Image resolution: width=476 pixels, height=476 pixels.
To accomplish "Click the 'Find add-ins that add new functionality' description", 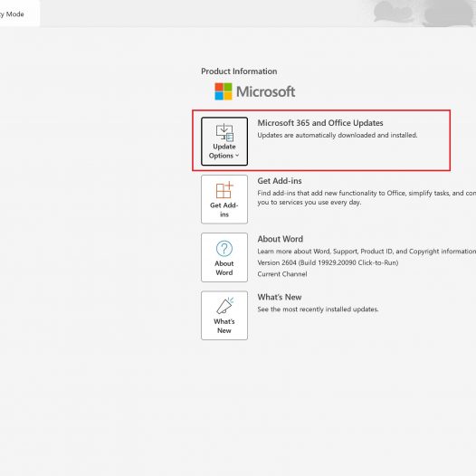I will pos(367,197).
